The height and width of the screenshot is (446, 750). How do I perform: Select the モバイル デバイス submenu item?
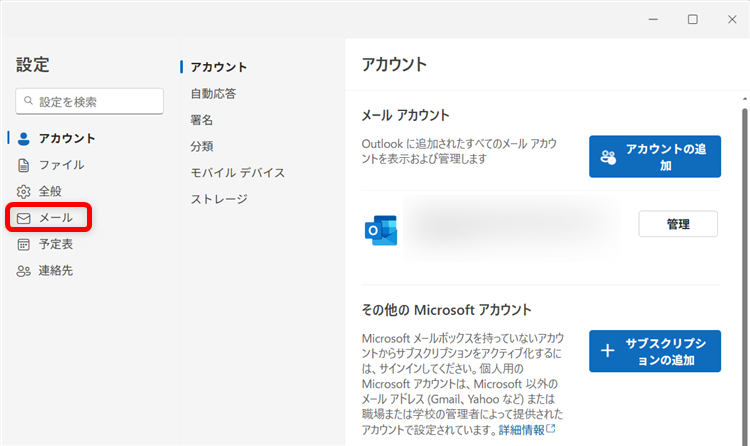pyautogui.click(x=238, y=172)
